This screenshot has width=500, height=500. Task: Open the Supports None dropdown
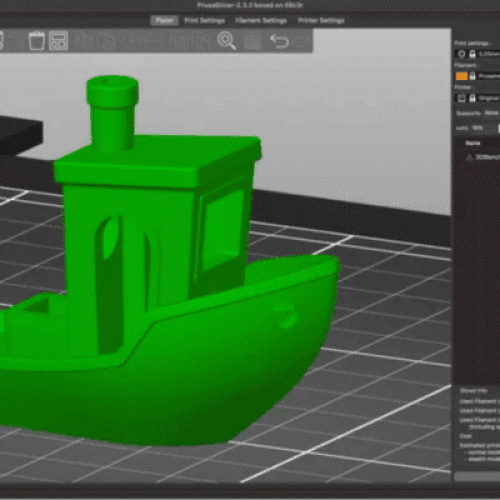492,113
